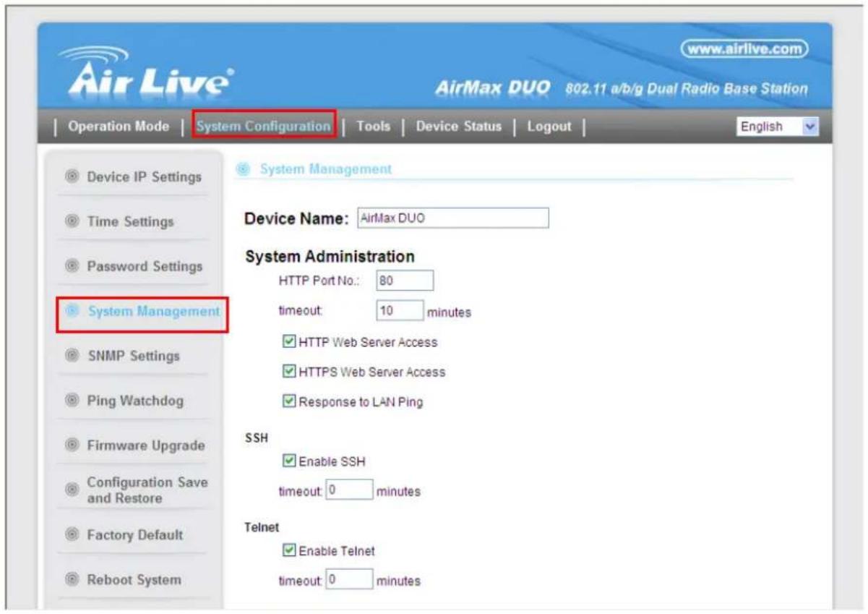The image size is (868, 614).
Task: Go to Time Settings
Action: coord(131,221)
